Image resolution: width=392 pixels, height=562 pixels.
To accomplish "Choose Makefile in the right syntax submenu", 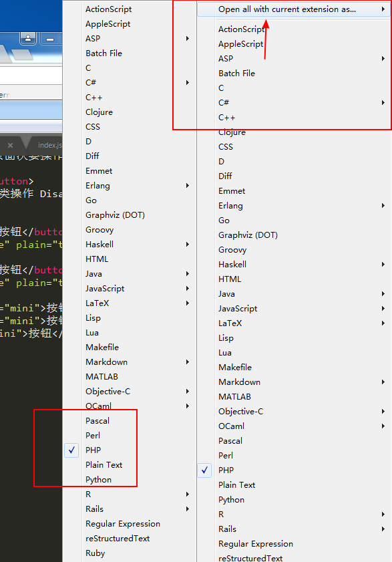I will tap(235, 367).
